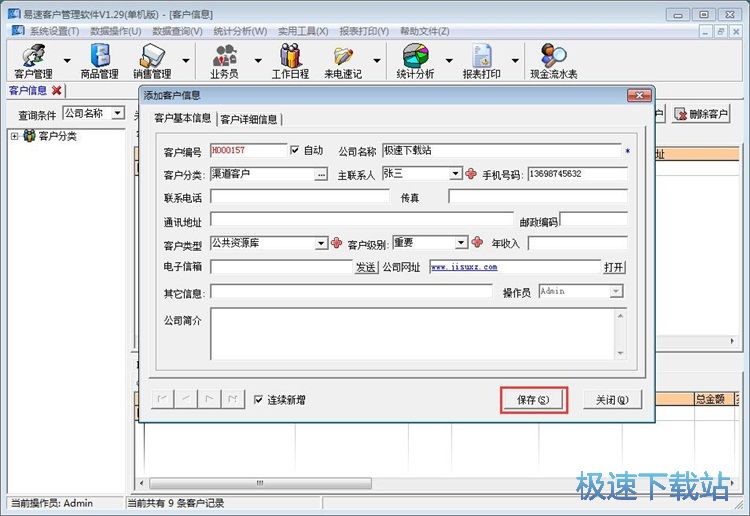The width and height of the screenshot is (750, 516).
Task: Close the 客户信息 tab with red X
Action: point(56,90)
